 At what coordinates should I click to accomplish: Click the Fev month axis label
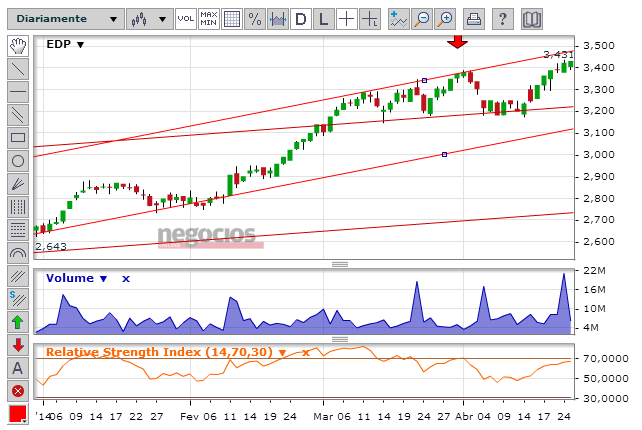[x=189, y=417]
